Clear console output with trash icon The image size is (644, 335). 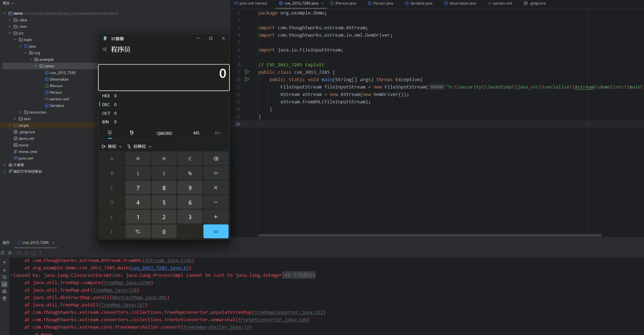click(x=4, y=299)
